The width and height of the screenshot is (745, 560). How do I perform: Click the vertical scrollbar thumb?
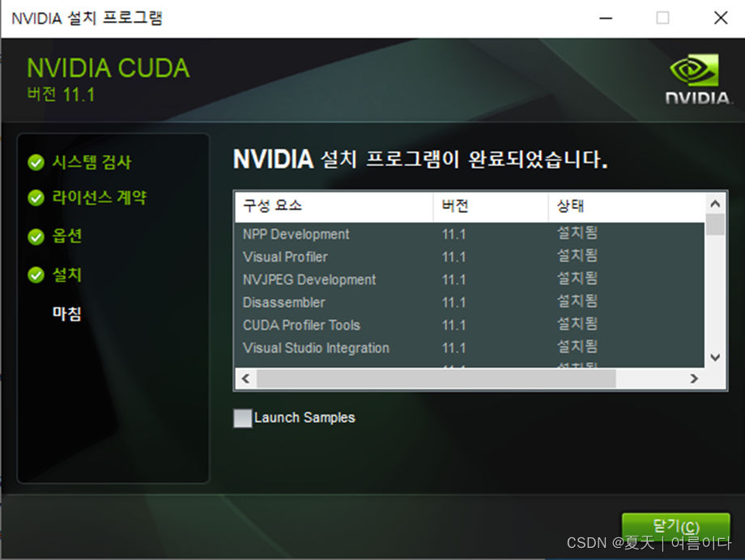715,224
